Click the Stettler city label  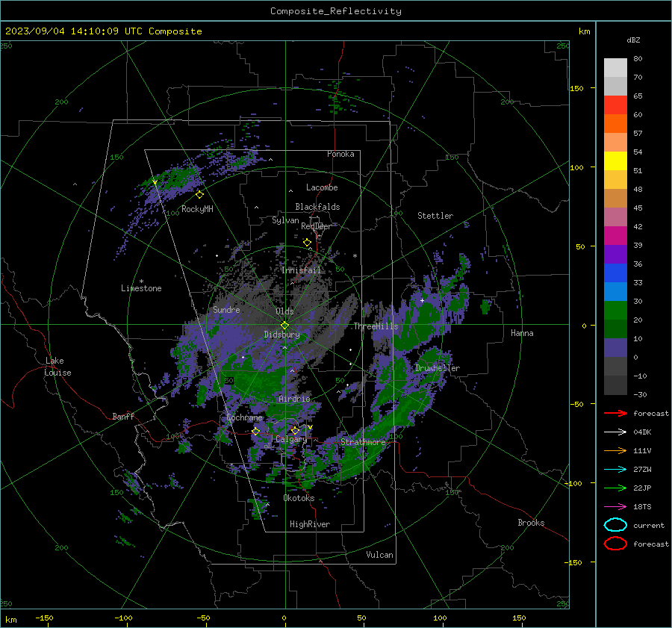click(435, 216)
